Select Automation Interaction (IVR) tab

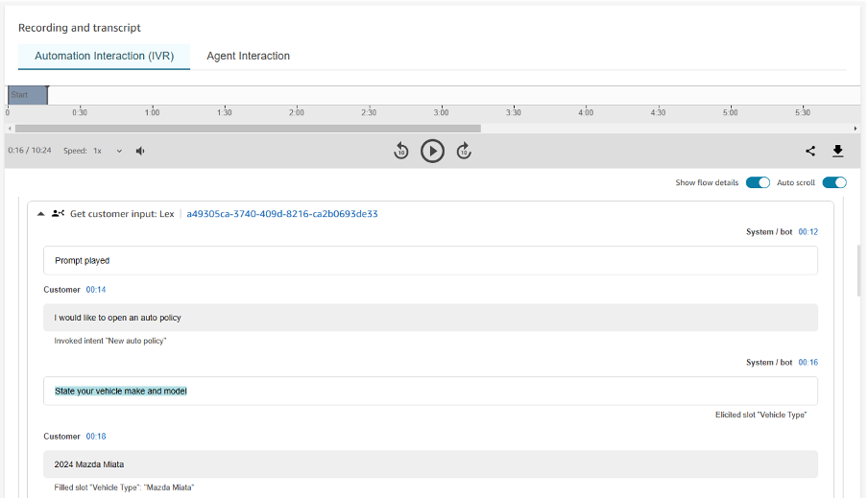[104, 57]
